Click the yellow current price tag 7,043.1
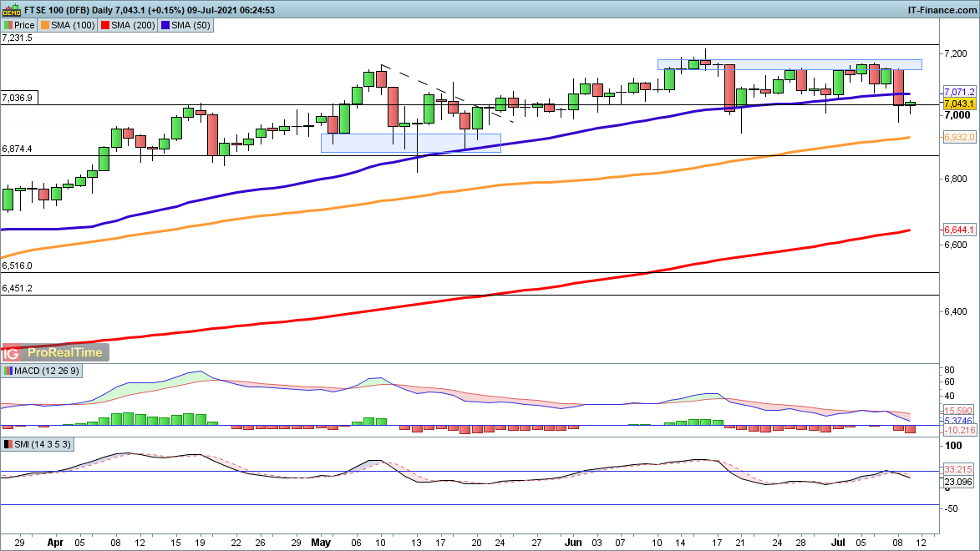Image resolution: width=980 pixels, height=551 pixels. click(x=958, y=104)
